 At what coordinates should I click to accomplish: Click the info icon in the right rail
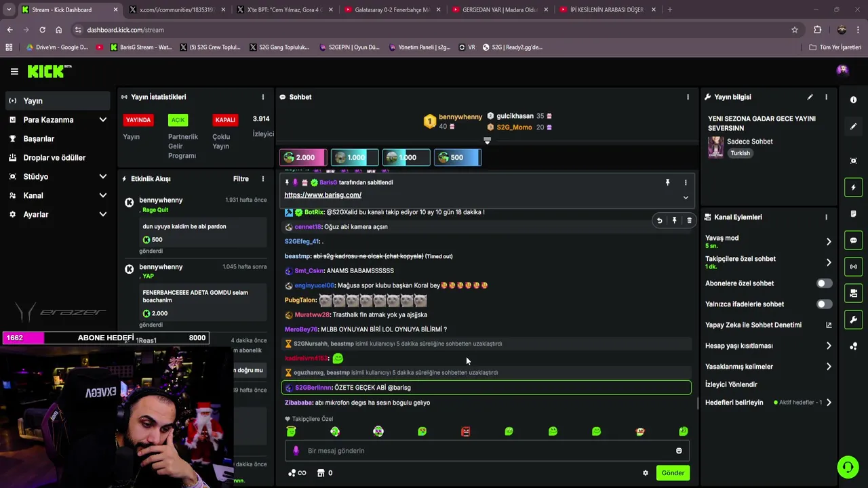853,100
